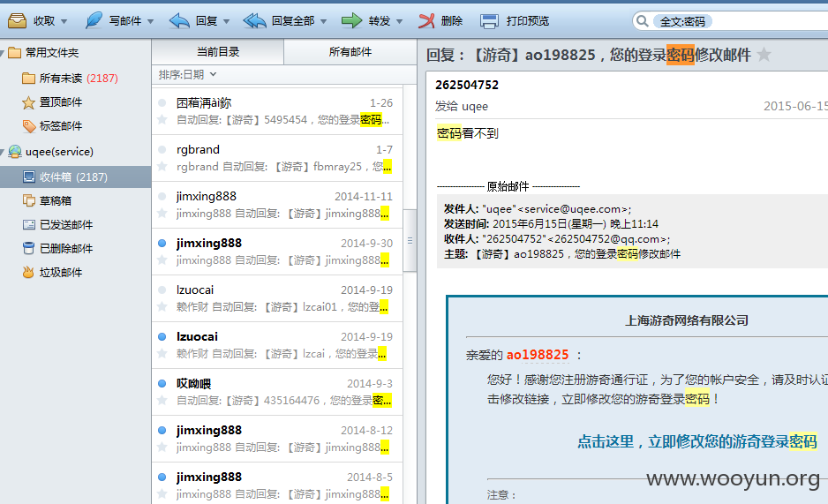Star the read lzuocai lzcai01 email

point(162,306)
